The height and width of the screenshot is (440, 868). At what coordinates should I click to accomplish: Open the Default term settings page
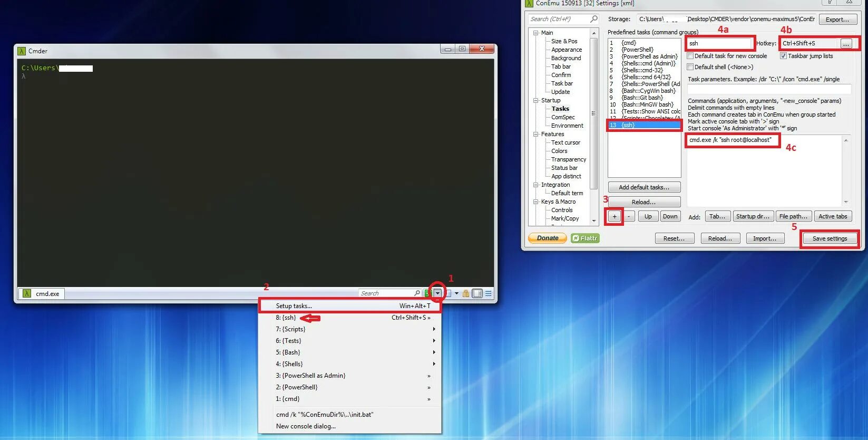pos(567,193)
